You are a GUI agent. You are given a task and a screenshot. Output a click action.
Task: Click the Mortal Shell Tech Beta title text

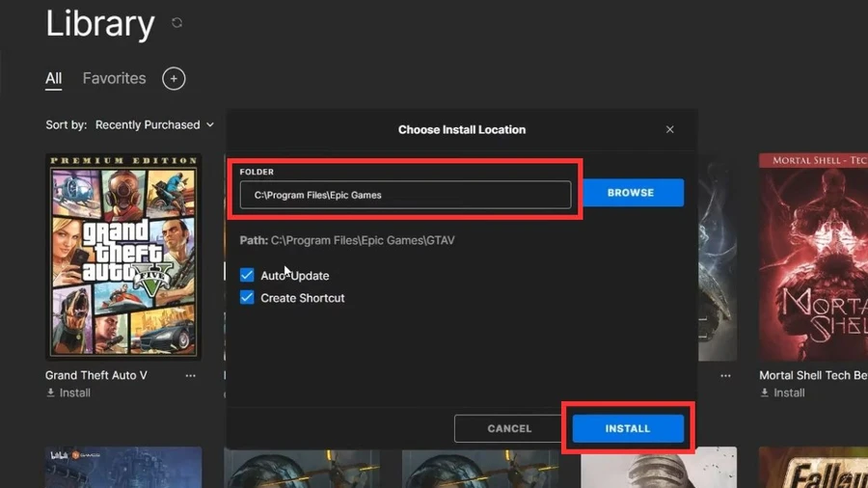[813, 375]
